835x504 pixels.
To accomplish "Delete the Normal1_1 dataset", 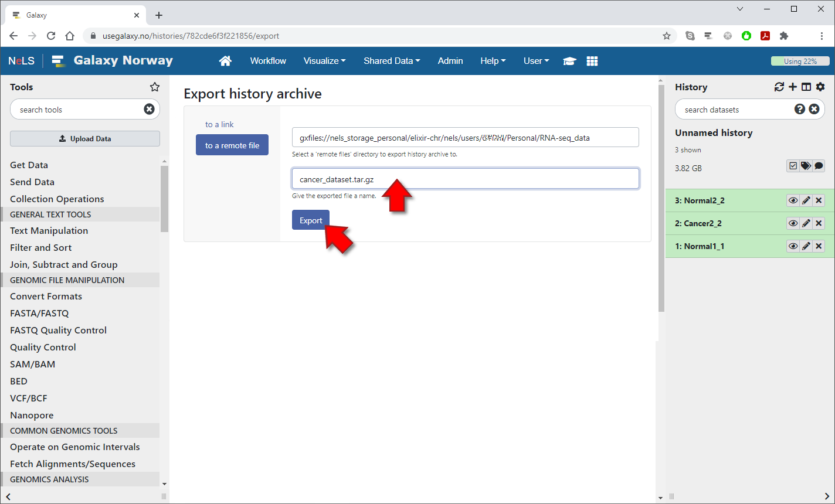I will point(819,246).
